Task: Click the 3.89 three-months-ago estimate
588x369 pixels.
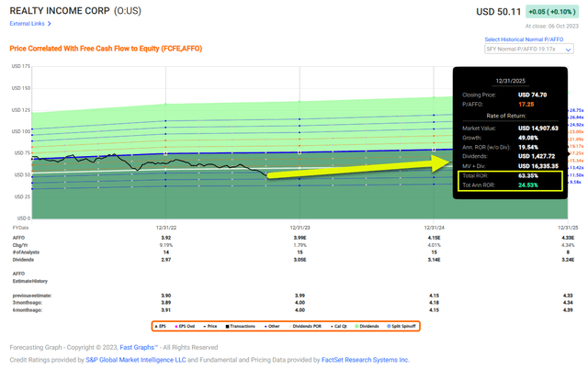Action: [166, 303]
